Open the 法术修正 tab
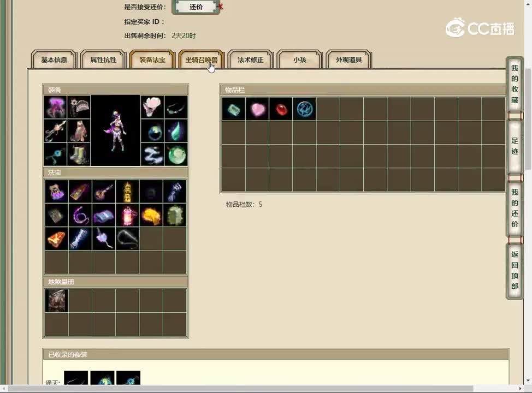This screenshot has width=532, height=393. (250, 59)
